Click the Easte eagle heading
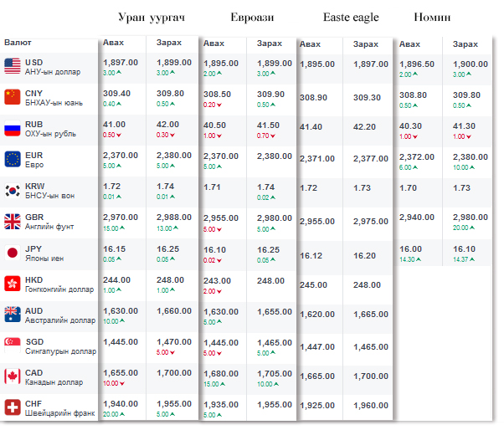The height and width of the screenshot is (430, 504). pyautogui.click(x=351, y=18)
